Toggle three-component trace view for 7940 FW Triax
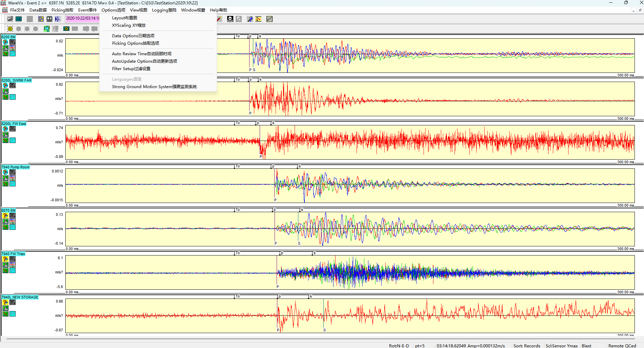 pyautogui.click(x=13, y=265)
